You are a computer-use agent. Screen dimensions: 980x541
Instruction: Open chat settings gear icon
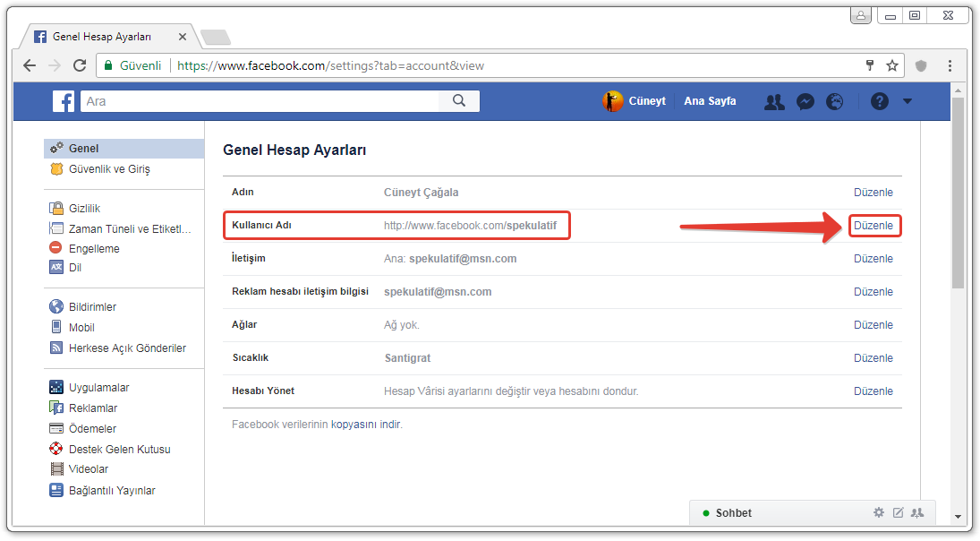[878, 512]
